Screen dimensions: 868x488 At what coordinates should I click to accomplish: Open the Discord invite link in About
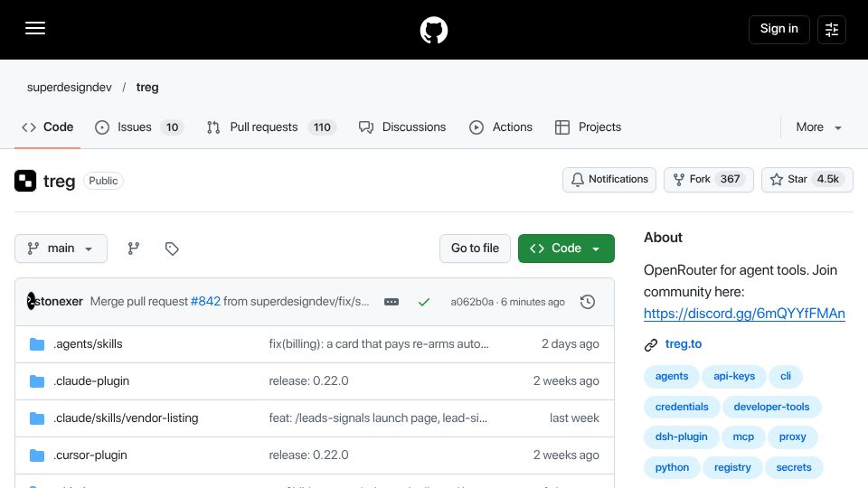[x=744, y=314]
